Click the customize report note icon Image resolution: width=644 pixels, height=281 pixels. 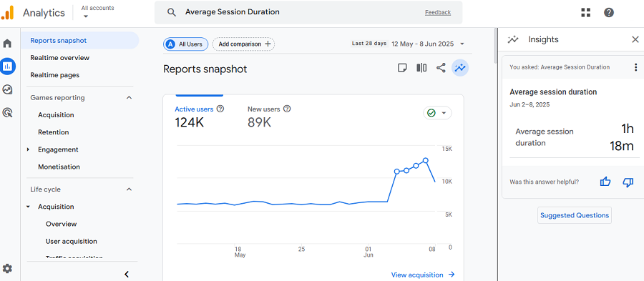pos(402,68)
